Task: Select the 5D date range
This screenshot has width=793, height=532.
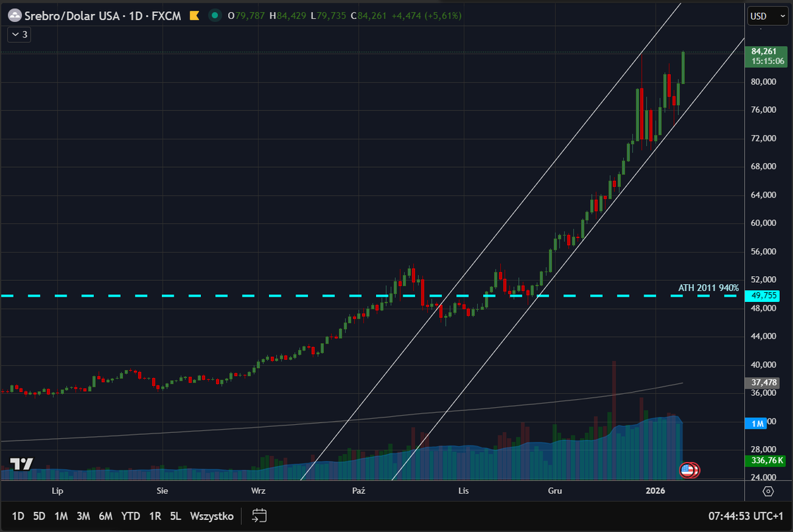Action: [x=40, y=516]
